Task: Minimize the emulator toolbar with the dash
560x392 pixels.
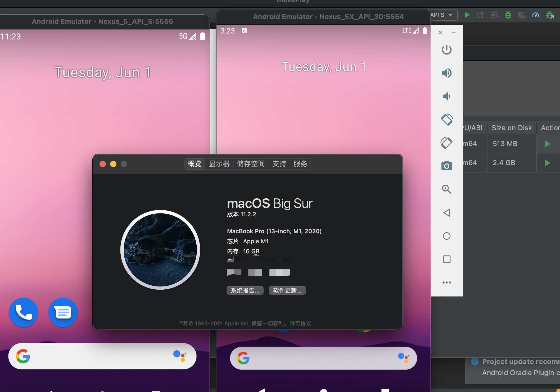Action: (454, 32)
